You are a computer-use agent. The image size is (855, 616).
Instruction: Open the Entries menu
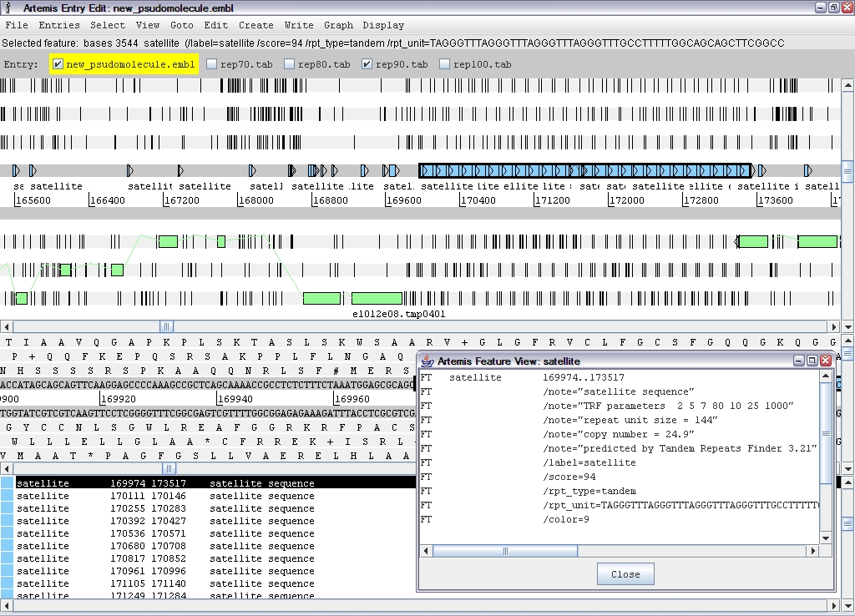coord(59,25)
